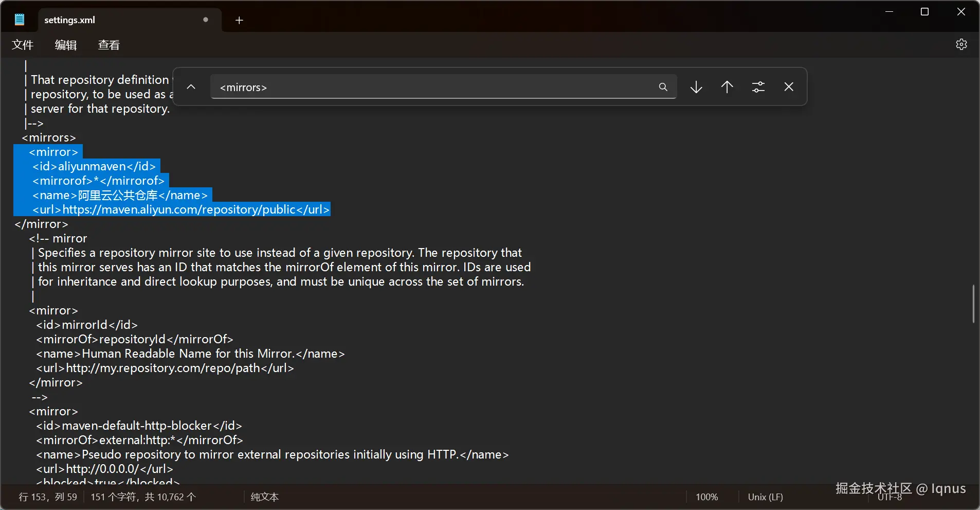This screenshot has width=980, height=510.
Task: Click the 'for inheritance and direct lookup' line
Action: (278, 282)
